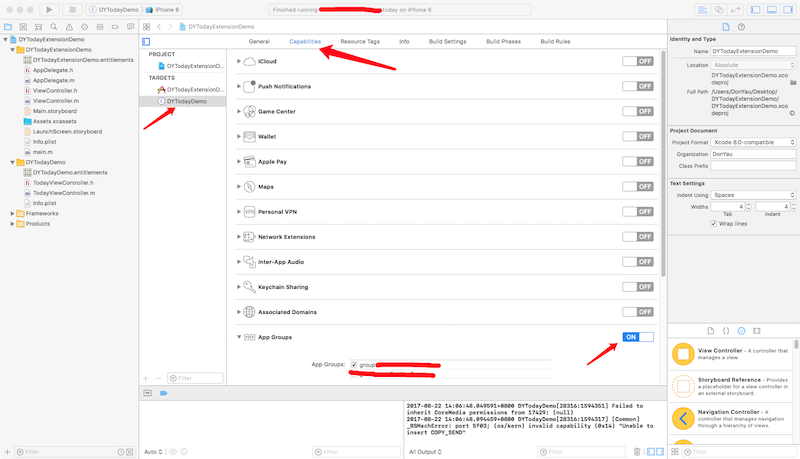The image size is (800, 459).
Task: Enable the Game Center switch
Action: [638, 111]
